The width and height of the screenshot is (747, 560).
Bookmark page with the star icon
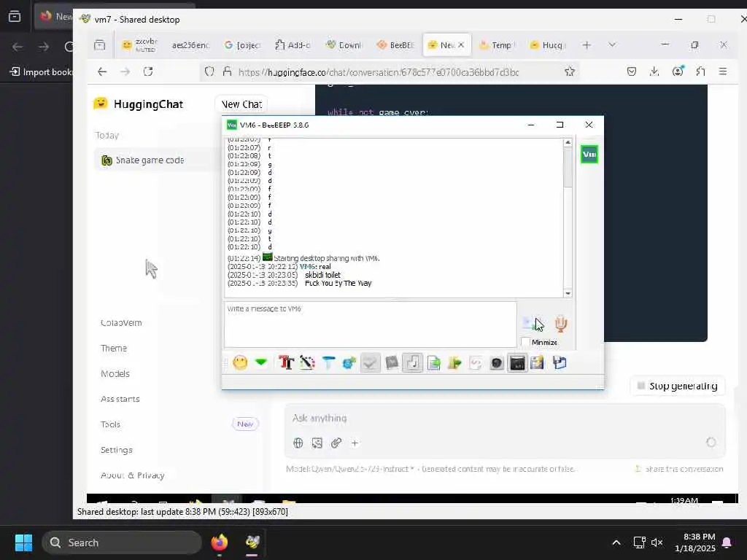point(569,71)
